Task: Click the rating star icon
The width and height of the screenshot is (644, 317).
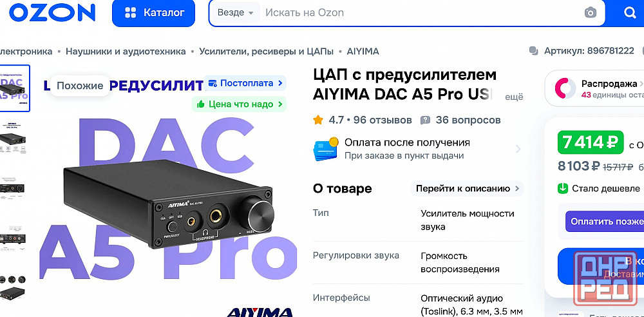Action: click(318, 120)
